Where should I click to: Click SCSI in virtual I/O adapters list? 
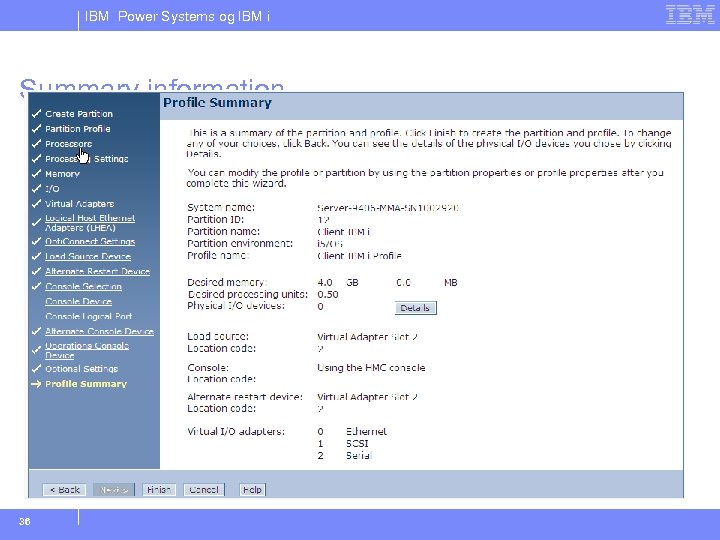pos(357,443)
